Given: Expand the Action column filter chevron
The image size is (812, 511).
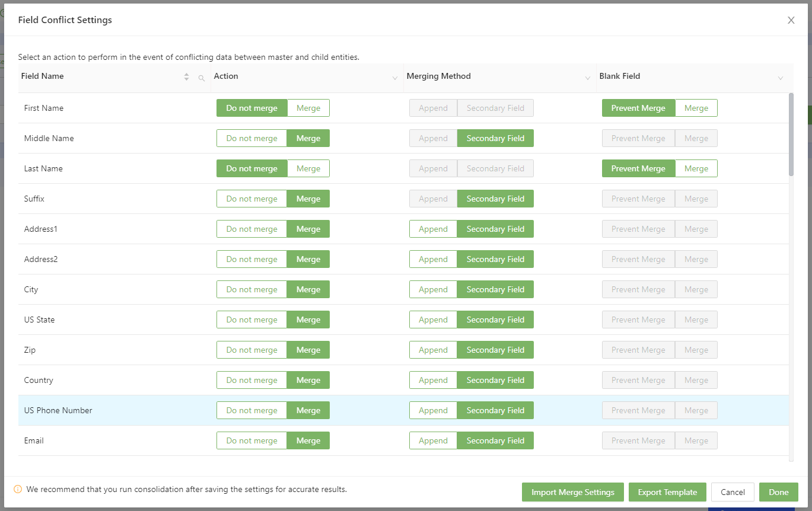Looking at the screenshot, I should pyautogui.click(x=395, y=78).
